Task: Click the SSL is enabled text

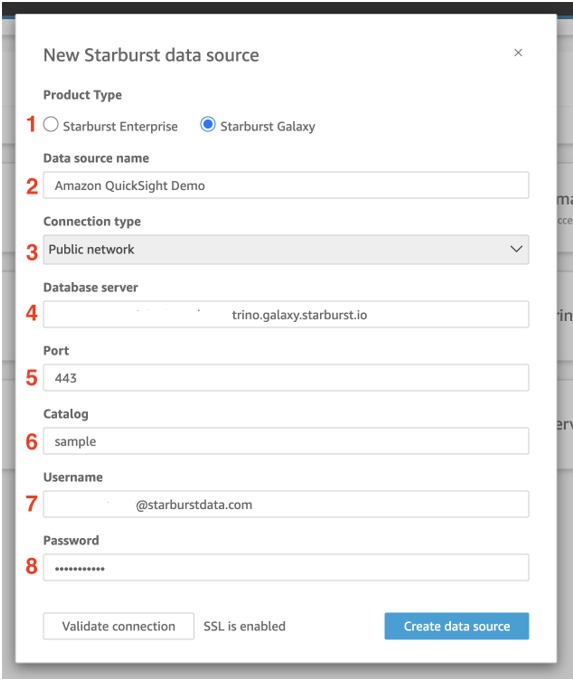Action: click(245, 626)
